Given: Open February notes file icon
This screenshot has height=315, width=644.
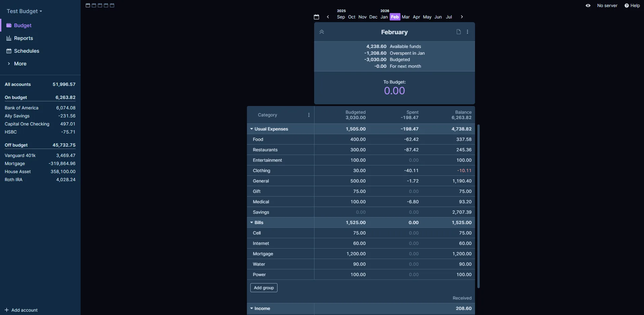Looking at the screenshot, I should 458,32.
